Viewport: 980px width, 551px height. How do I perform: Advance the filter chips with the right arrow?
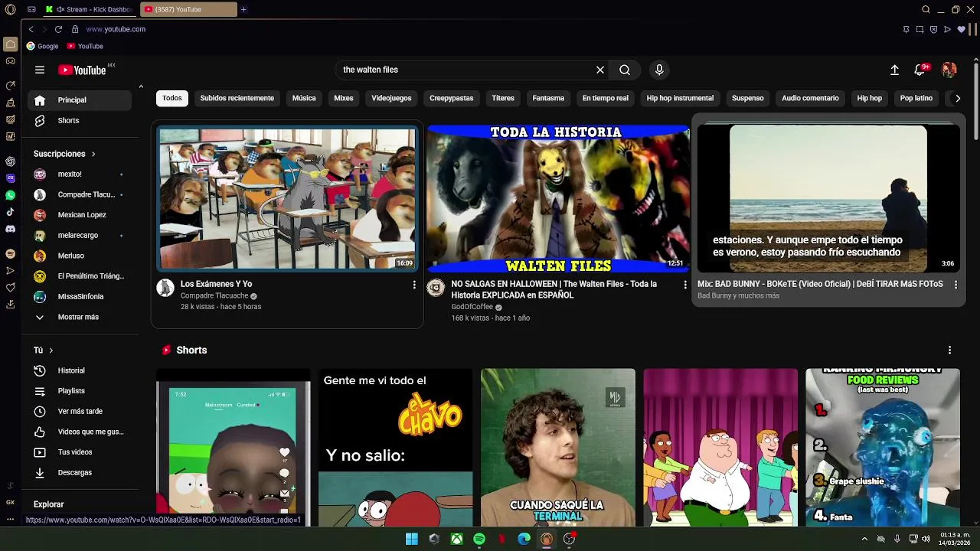point(957,98)
